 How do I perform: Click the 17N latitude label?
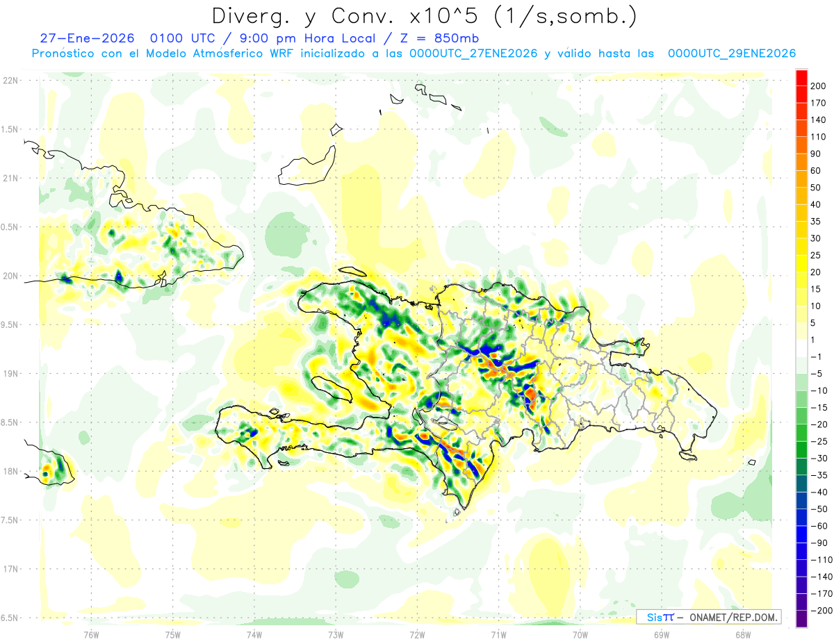tap(10, 569)
